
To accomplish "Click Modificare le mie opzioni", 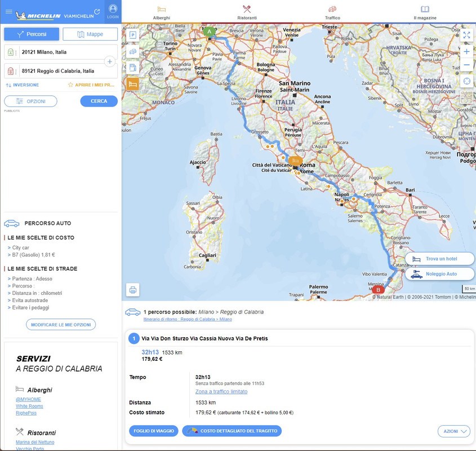I will click(x=61, y=325).
